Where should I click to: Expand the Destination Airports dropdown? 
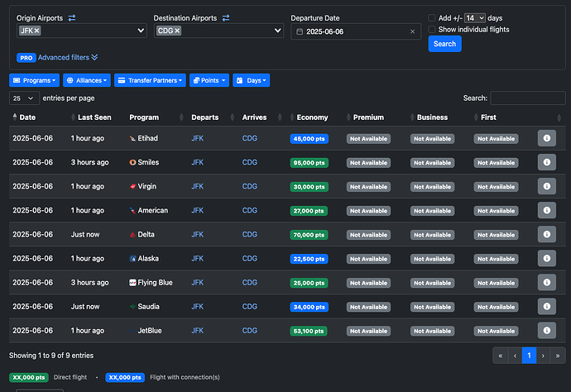point(277,31)
